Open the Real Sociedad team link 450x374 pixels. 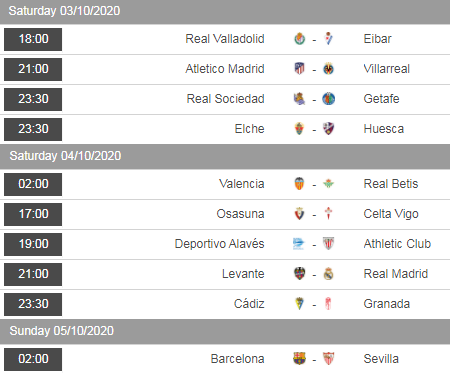[226, 99]
